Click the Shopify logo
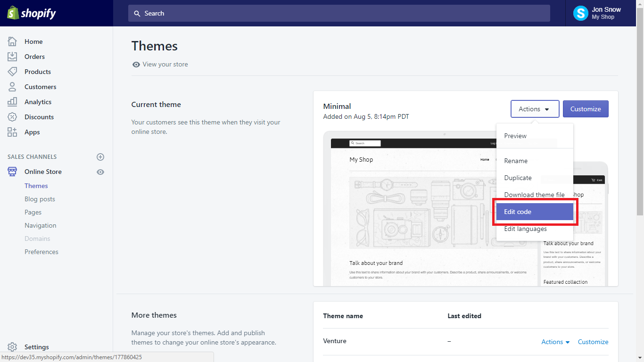Screen dimensions: 644x362 (32, 13)
